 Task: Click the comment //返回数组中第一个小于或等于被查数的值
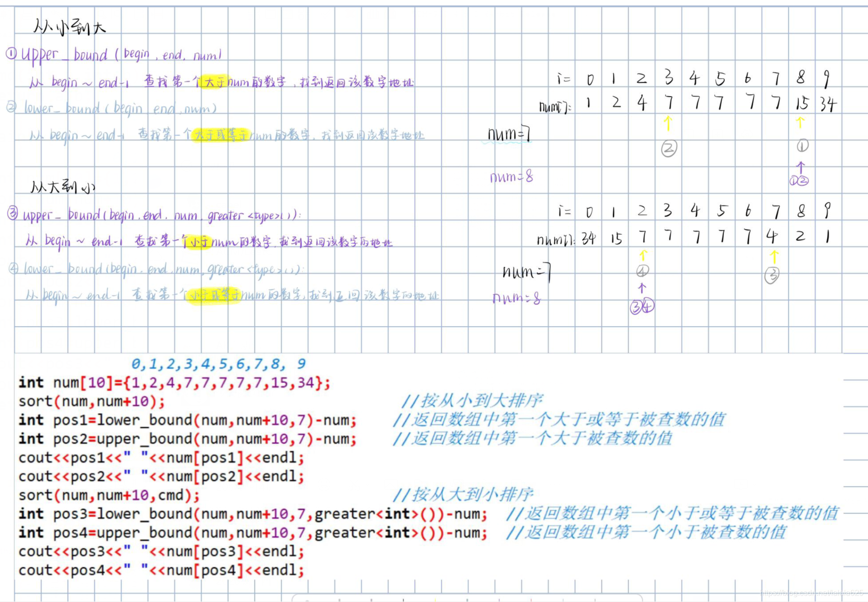pos(672,513)
